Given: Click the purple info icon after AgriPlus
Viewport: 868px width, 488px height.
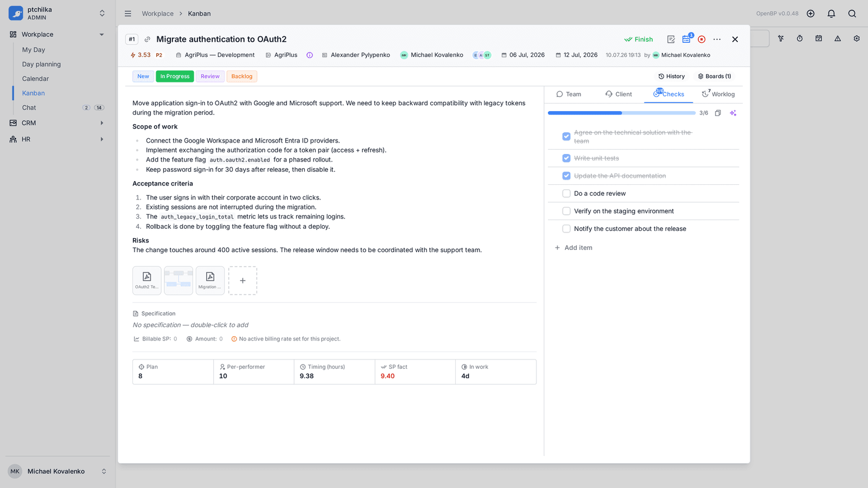Looking at the screenshot, I should pyautogui.click(x=310, y=55).
